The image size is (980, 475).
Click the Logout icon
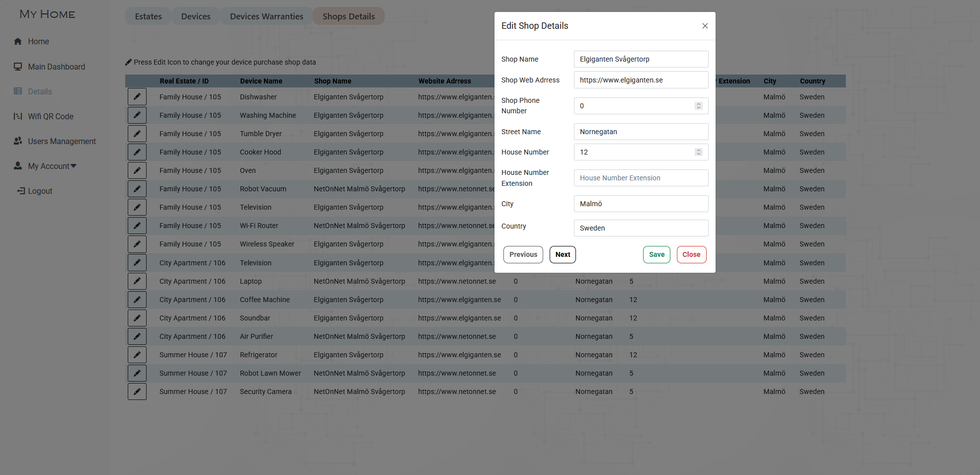pos(21,191)
